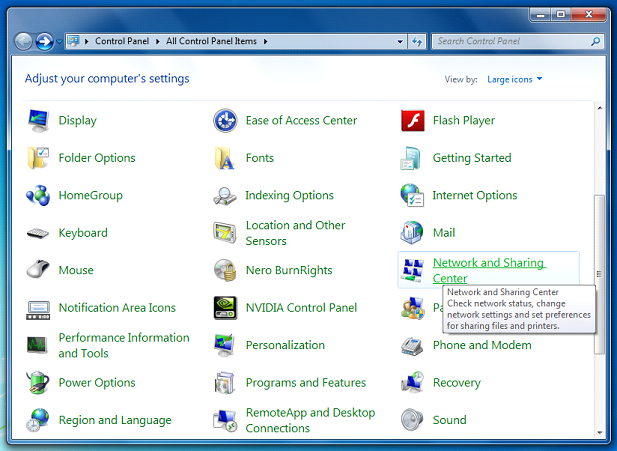Click the Ease of Access Center icon
Screen dimensions: 617x451
[x=225, y=120]
